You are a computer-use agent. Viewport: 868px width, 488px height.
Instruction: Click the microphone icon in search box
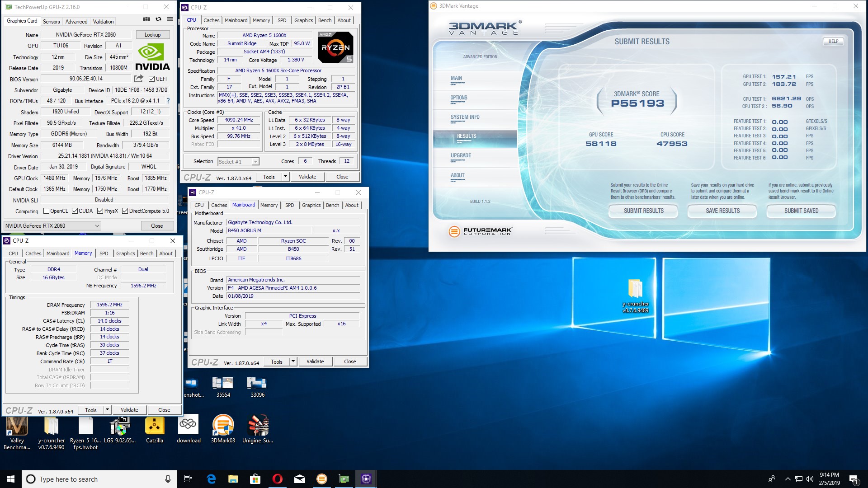point(168,479)
